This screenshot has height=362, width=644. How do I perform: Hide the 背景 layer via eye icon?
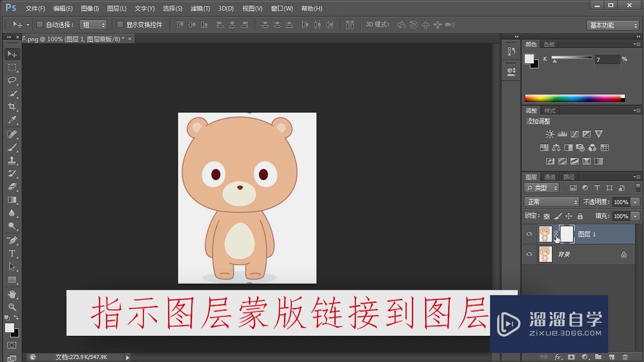click(x=529, y=254)
